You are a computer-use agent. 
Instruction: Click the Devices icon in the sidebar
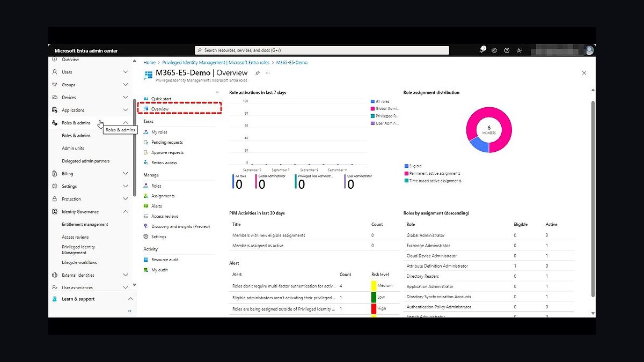[x=55, y=98]
